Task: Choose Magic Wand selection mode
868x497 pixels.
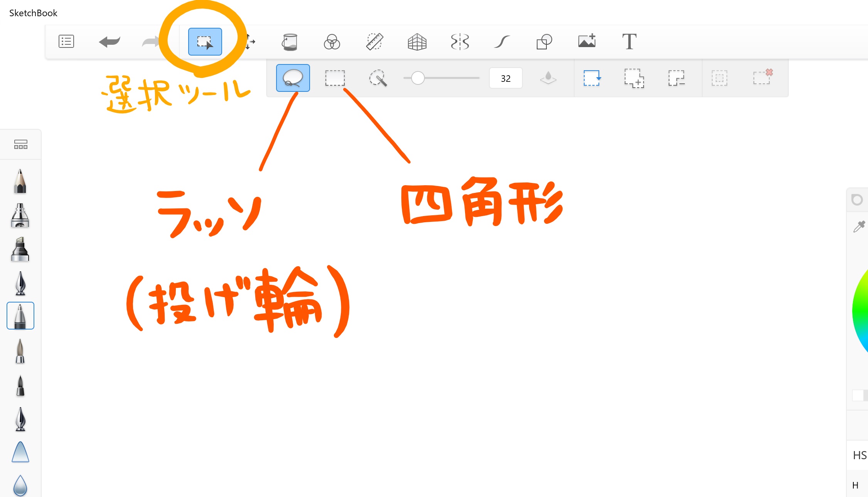Action: [x=378, y=78]
